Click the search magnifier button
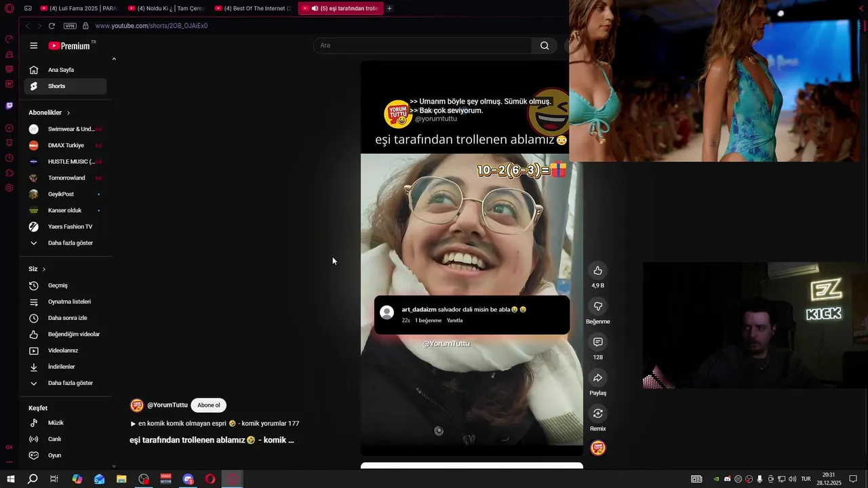The image size is (868, 488). [545, 45]
